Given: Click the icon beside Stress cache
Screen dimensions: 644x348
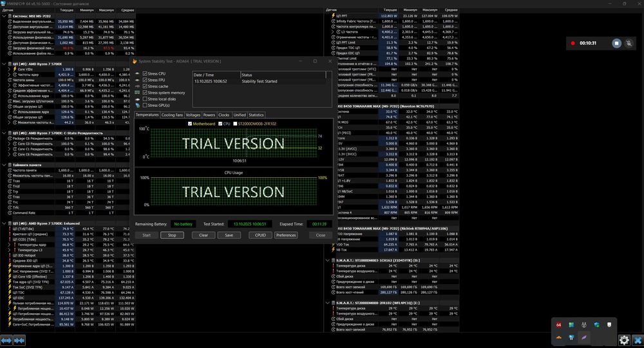Looking at the screenshot, I should pos(138,86).
